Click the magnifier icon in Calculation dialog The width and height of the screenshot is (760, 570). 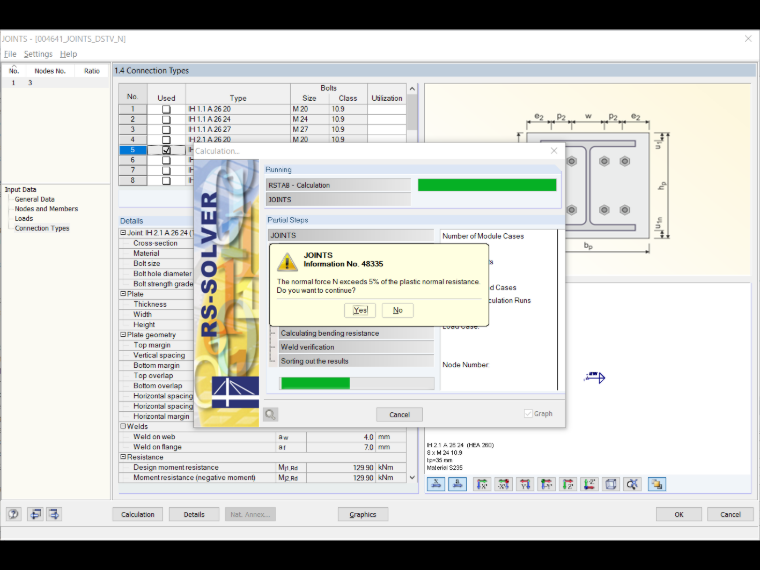270,414
